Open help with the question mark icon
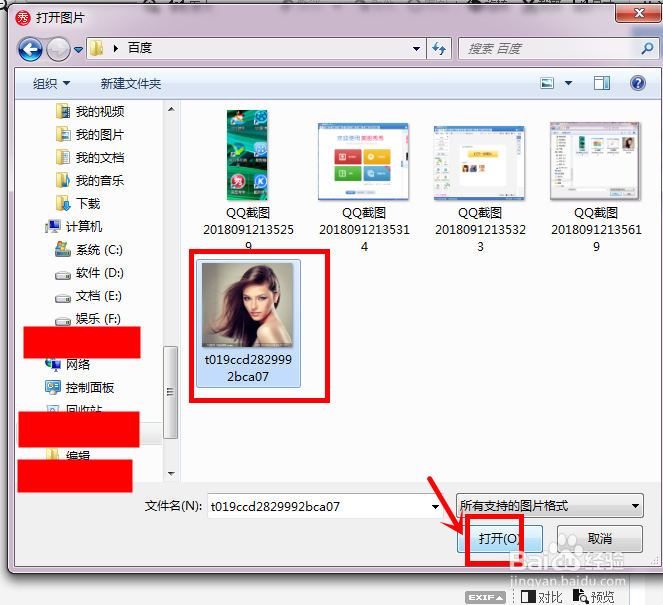Screen dimensions: 663x605 (x=638, y=83)
